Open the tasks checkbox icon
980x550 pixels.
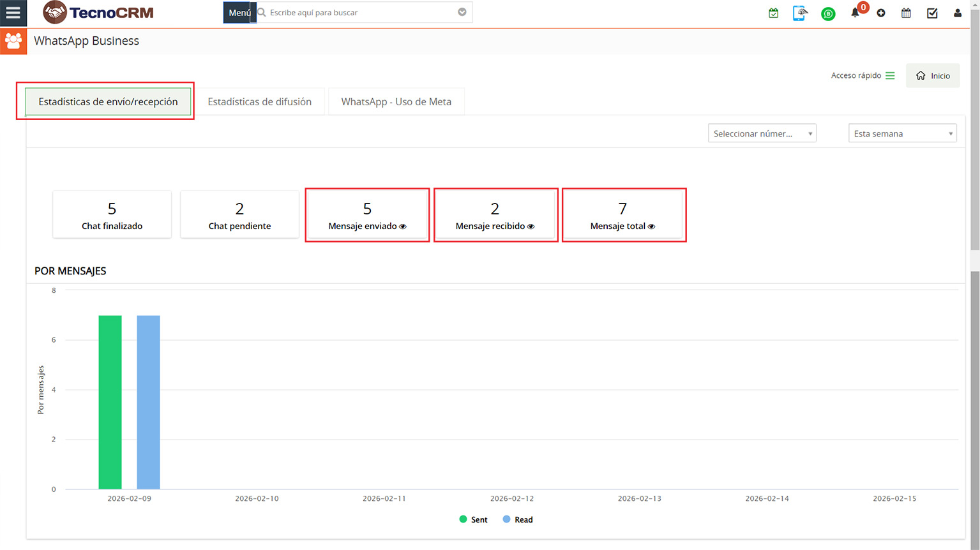click(932, 13)
